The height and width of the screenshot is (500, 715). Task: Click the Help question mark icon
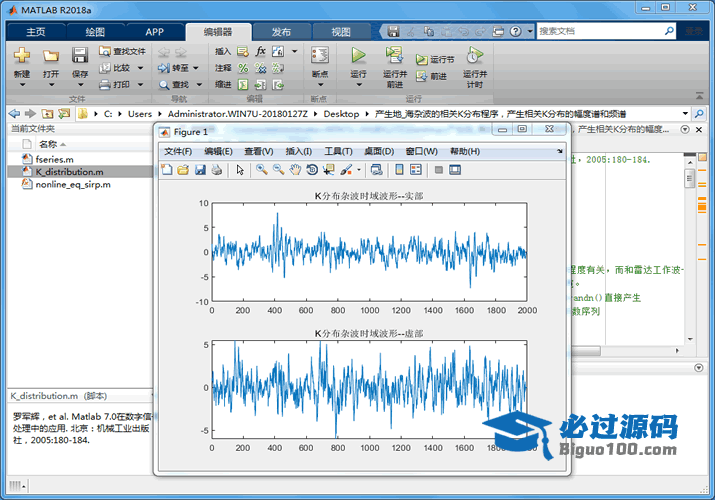pyautogui.click(x=515, y=31)
